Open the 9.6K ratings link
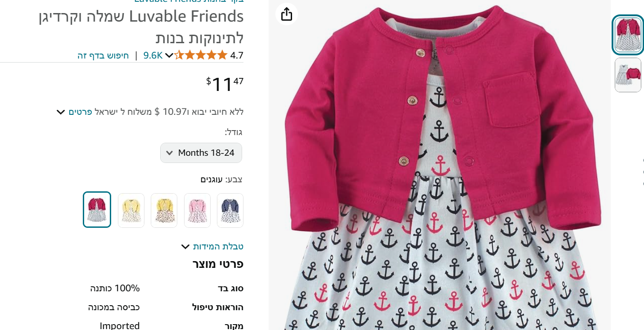Screen dimensions: 644x330 153,55
